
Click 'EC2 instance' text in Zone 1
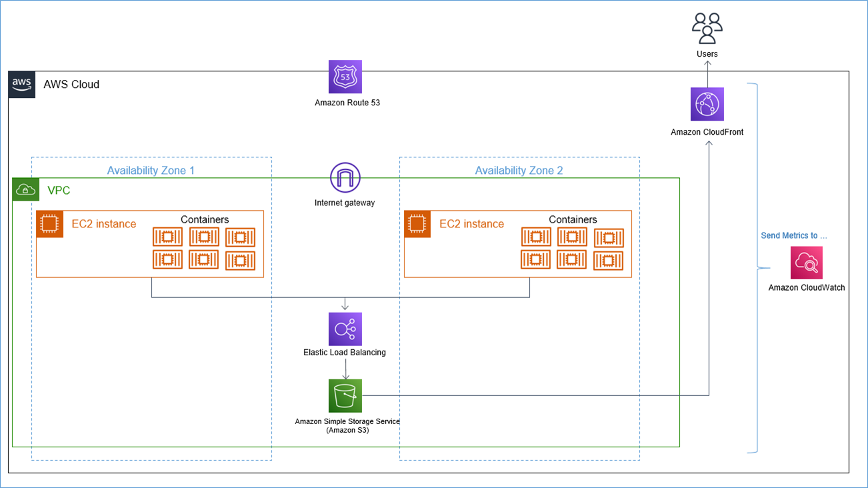point(104,224)
